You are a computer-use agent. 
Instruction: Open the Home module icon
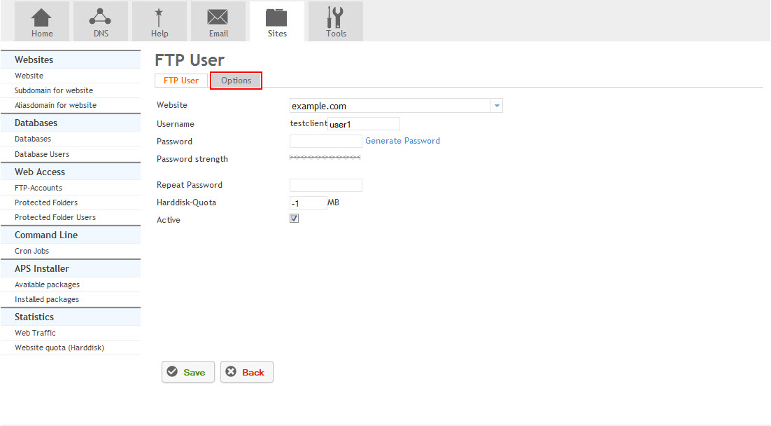point(42,21)
